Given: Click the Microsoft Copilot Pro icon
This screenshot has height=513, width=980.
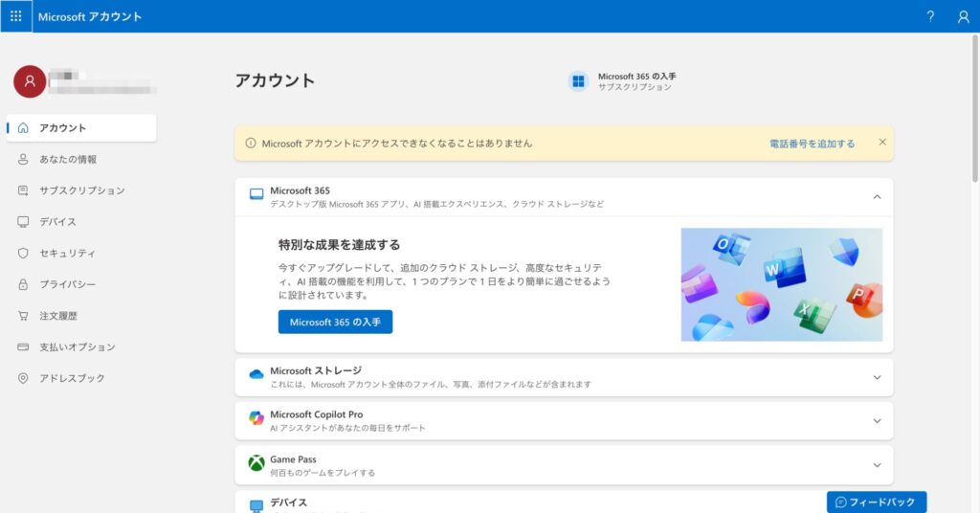Looking at the screenshot, I should coord(256,419).
